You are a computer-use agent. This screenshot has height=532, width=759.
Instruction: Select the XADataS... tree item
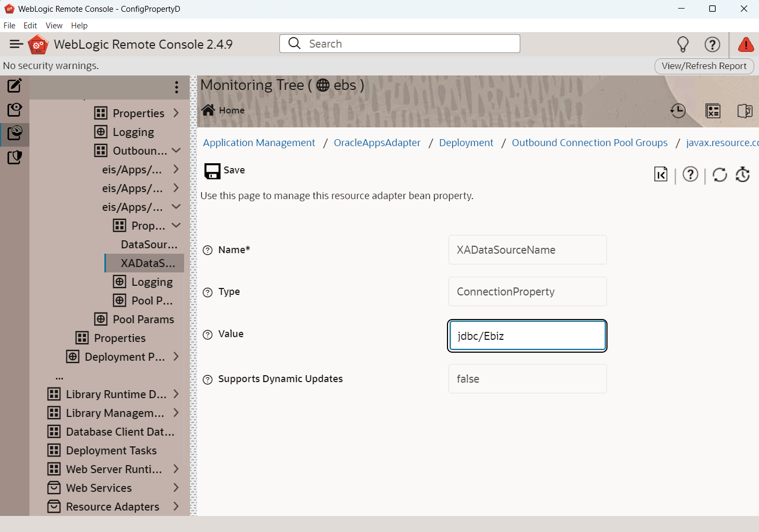point(145,263)
